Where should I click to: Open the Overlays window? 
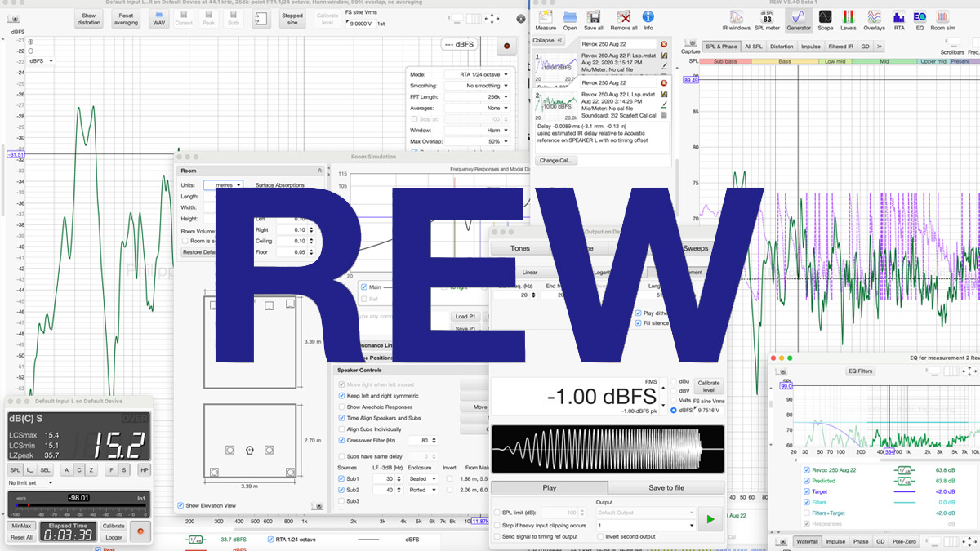(x=875, y=16)
